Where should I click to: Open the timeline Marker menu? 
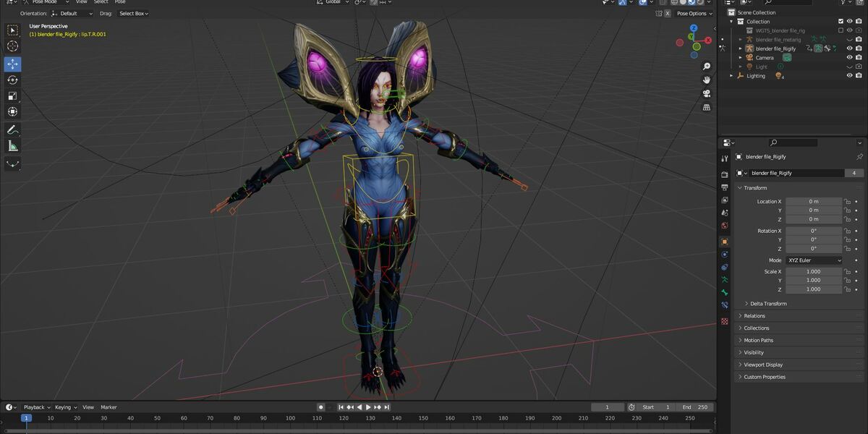pyautogui.click(x=109, y=407)
